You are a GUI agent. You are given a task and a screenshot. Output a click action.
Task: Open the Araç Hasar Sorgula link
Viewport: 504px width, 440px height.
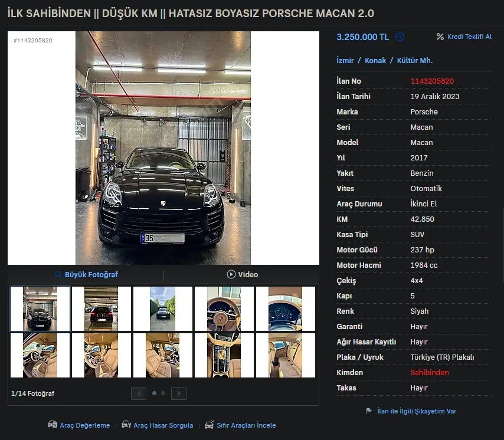point(163,425)
